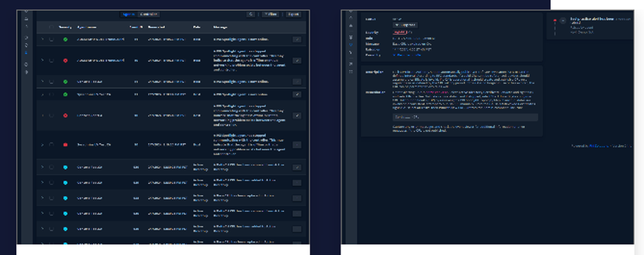Click the third cyan badge severity icon
The image size is (644, 255).
coord(65,198)
